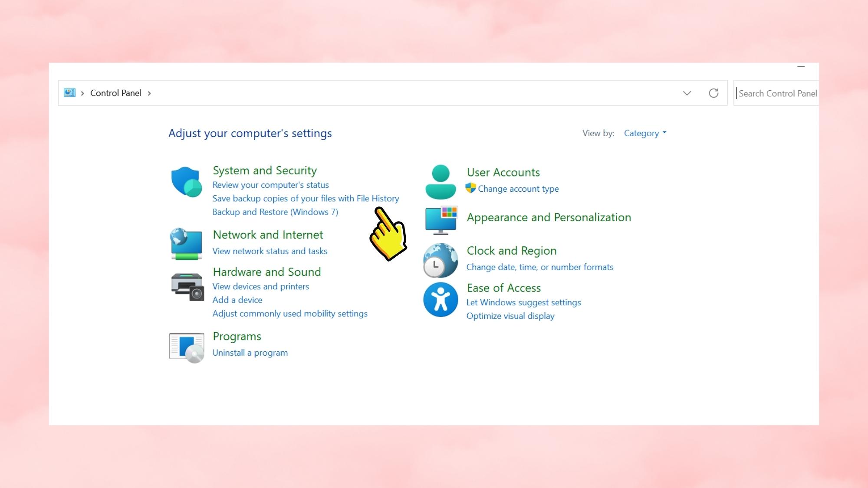The height and width of the screenshot is (488, 868).
Task: Focus the Search Control Panel field
Action: 776,93
